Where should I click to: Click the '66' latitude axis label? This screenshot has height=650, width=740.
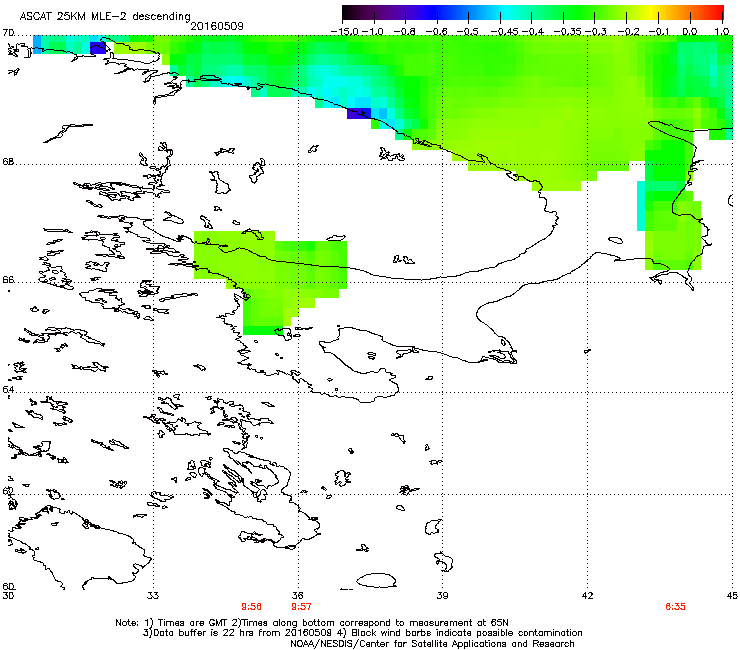pyautogui.click(x=8, y=280)
